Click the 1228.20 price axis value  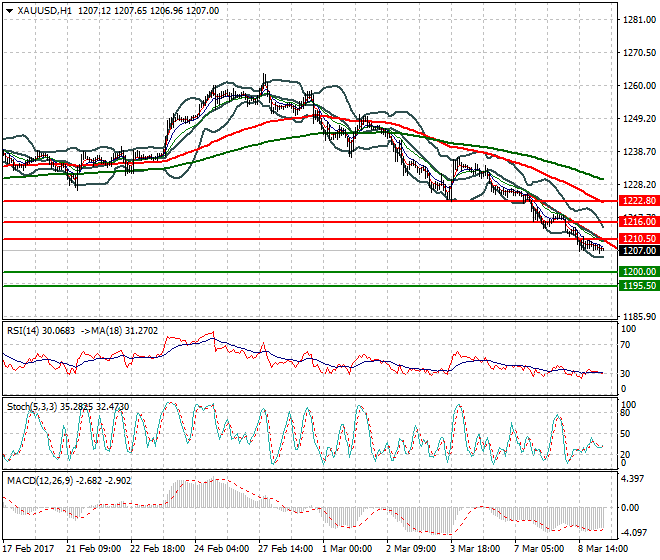639,184
